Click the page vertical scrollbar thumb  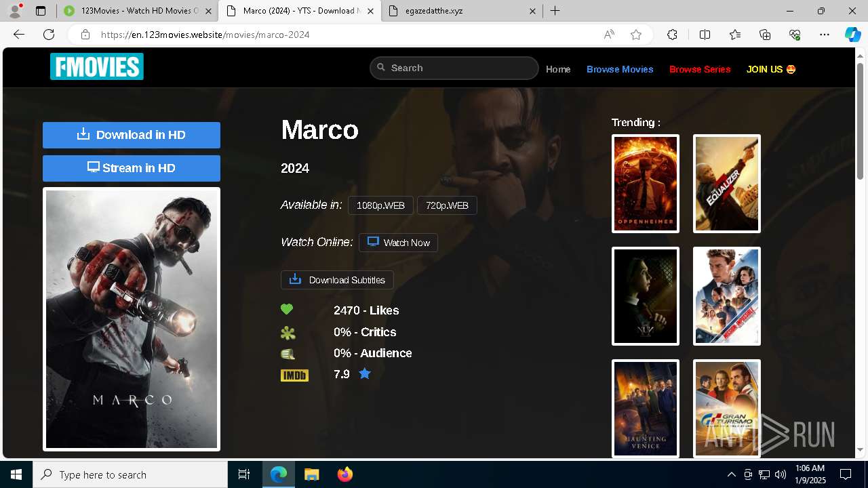pos(861,121)
